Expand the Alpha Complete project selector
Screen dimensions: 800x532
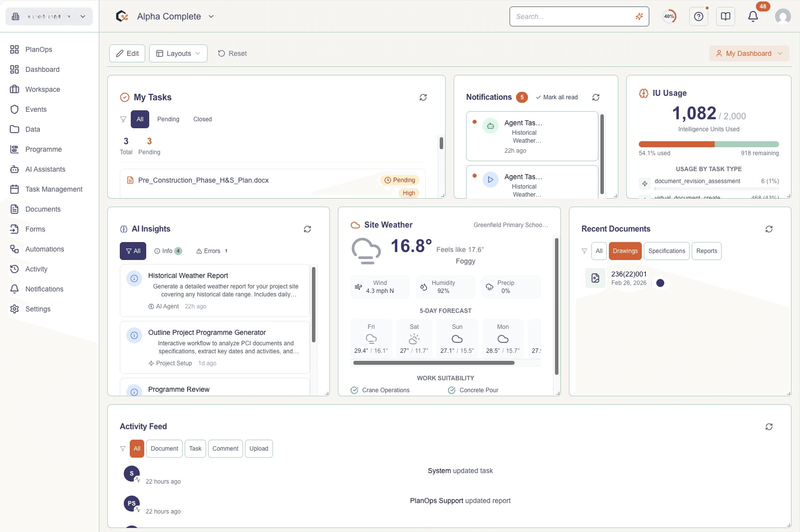click(170, 16)
